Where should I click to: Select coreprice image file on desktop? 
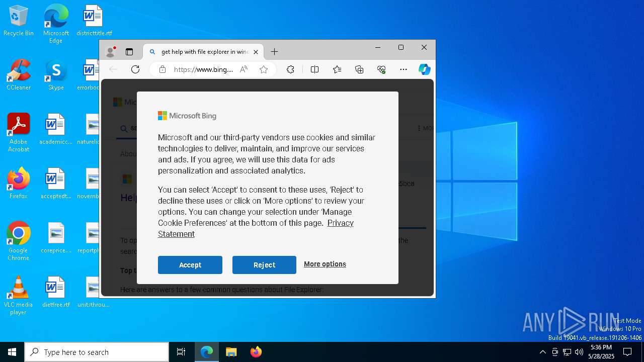[56, 238]
